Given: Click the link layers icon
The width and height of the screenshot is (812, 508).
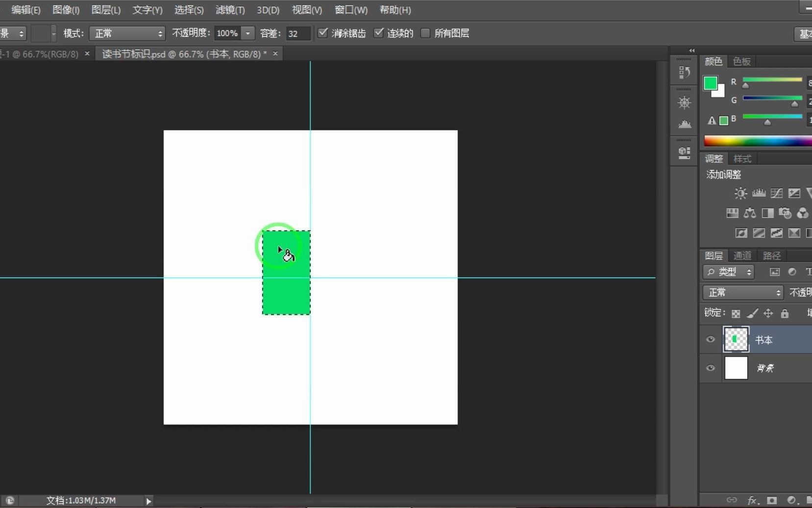Looking at the screenshot, I should (x=732, y=500).
